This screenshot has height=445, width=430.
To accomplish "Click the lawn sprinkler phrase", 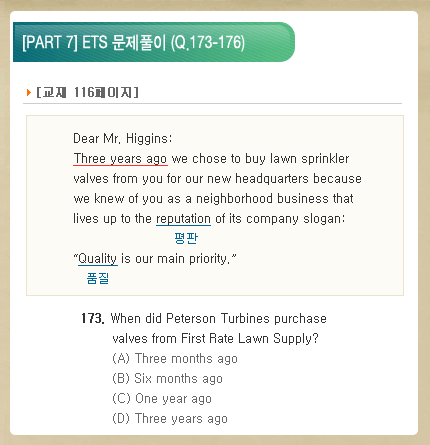I will 310,159.
